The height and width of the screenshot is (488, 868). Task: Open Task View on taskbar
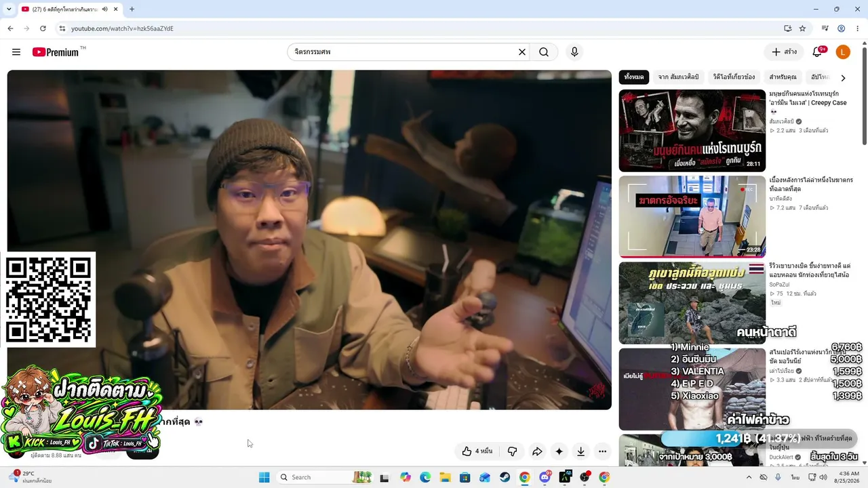[x=384, y=477]
